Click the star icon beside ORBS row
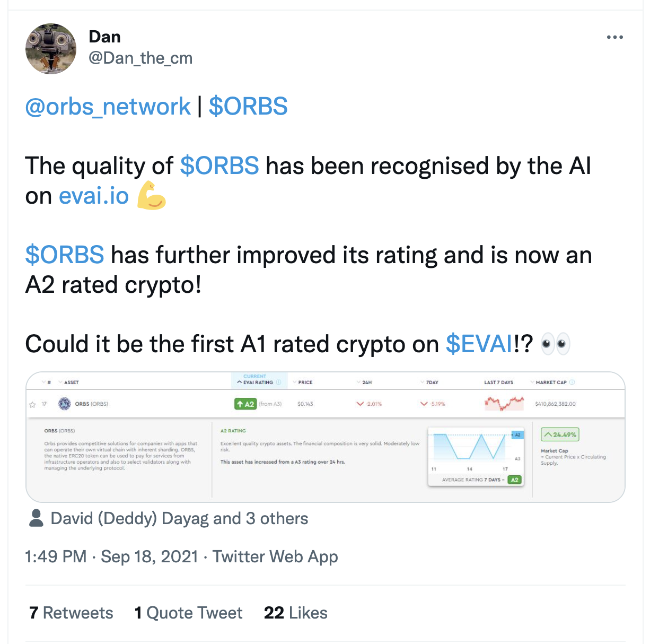The image size is (650, 644). point(32,404)
